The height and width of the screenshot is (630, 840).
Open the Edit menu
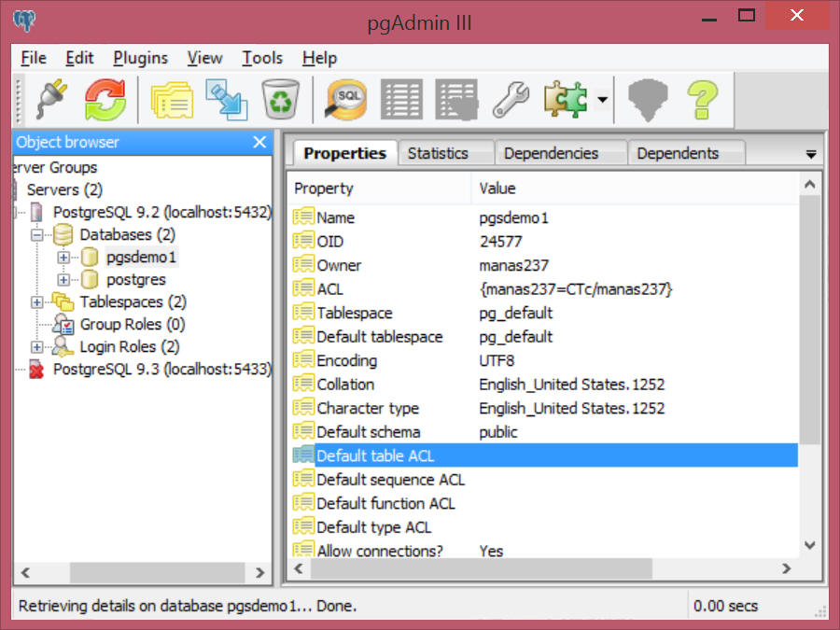coord(79,58)
